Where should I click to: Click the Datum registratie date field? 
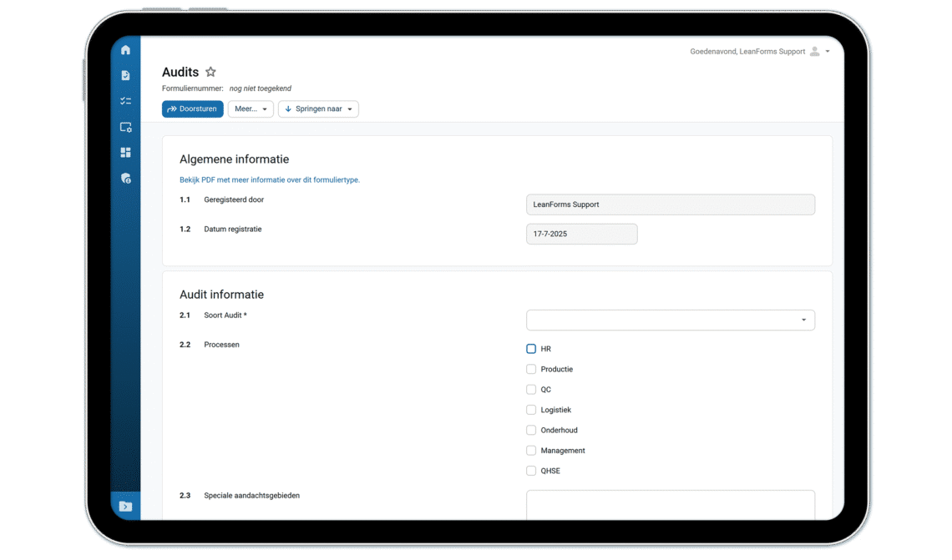pyautogui.click(x=581, y=234)
